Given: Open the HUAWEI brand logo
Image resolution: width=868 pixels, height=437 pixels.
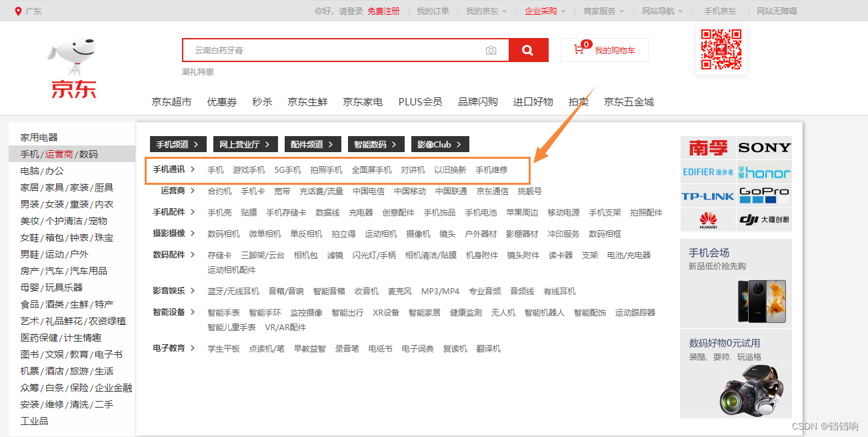Looking at the screenshot, I should coord(708,220).
